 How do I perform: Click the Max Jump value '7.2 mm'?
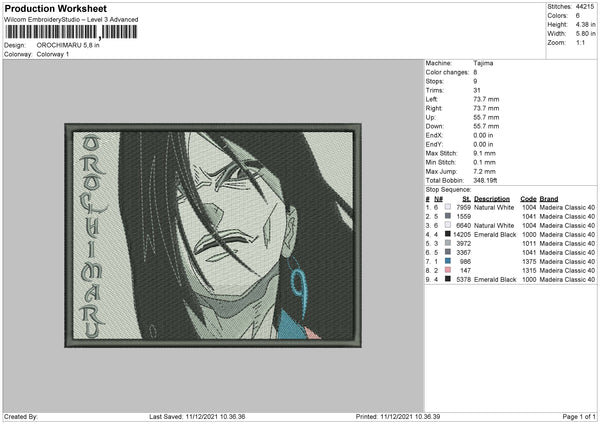[x=485, y=171]
